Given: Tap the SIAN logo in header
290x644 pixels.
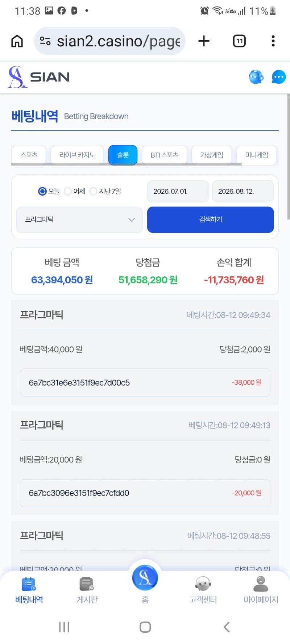Looking at the screenshot, I should (39, 77).
